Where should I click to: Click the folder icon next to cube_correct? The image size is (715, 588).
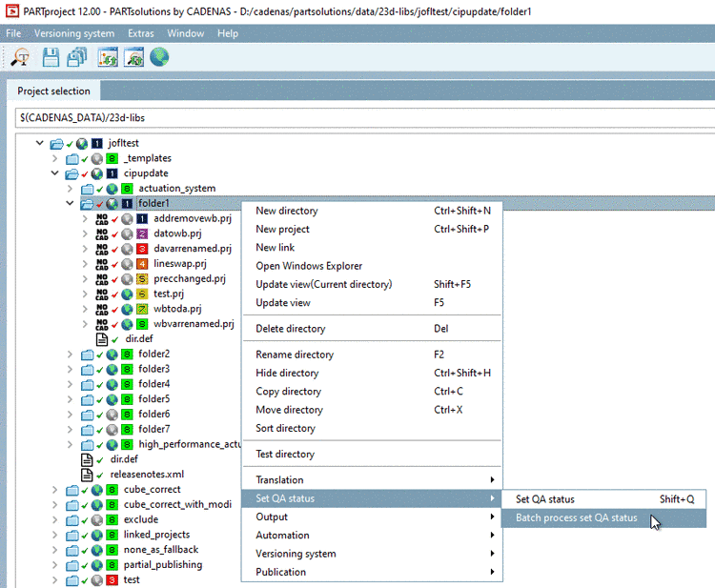pos(72,490)
